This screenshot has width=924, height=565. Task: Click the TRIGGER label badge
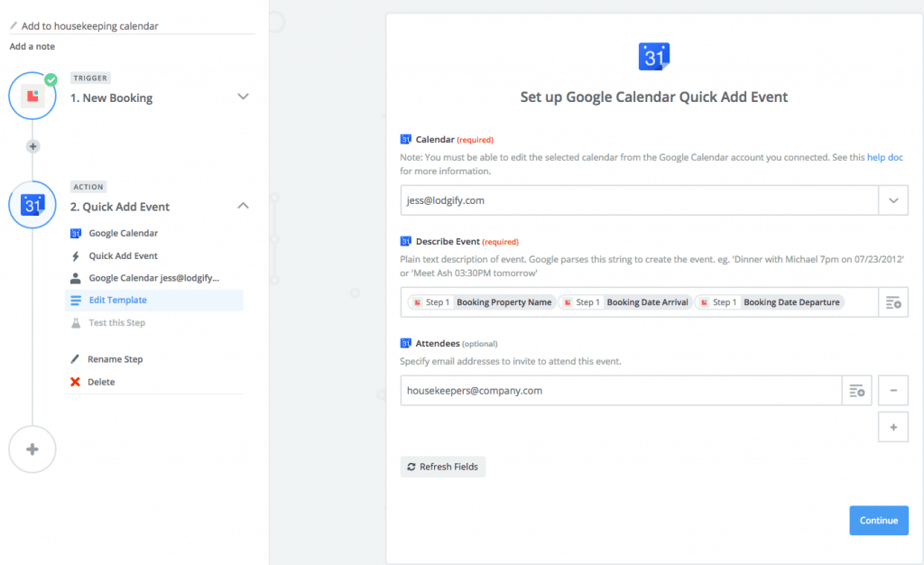click(x=90, y=78)
